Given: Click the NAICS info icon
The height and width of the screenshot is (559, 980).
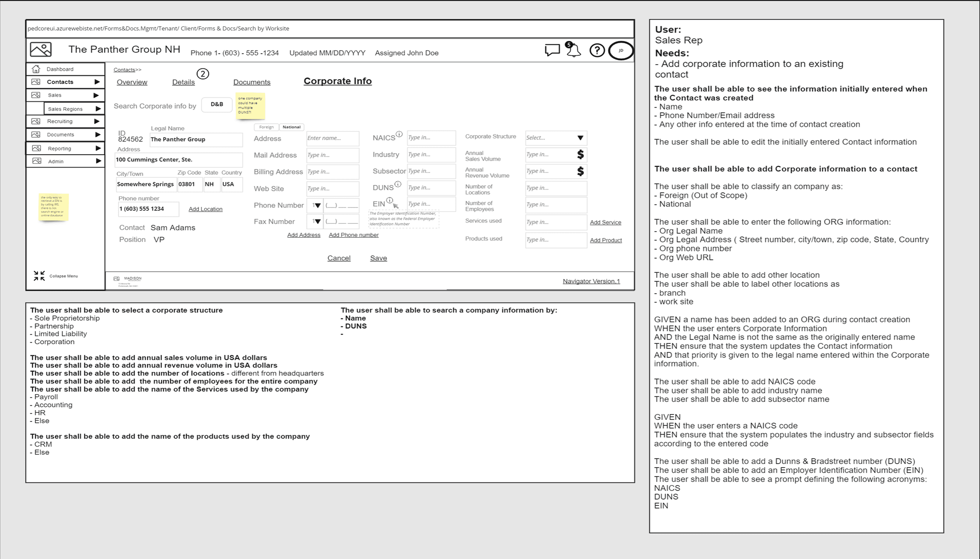Looking at the screenshot, I should [x=399, y=134].
